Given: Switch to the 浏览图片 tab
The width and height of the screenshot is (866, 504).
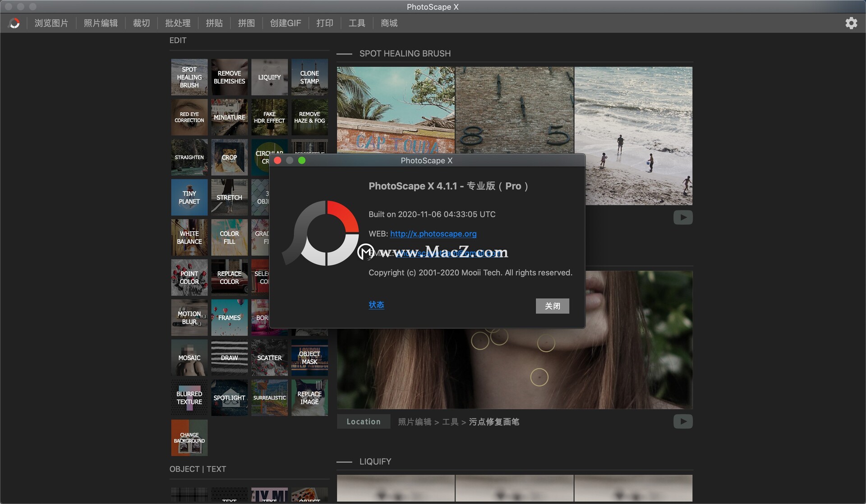Looking at the screenshot, I should [51, 23].
